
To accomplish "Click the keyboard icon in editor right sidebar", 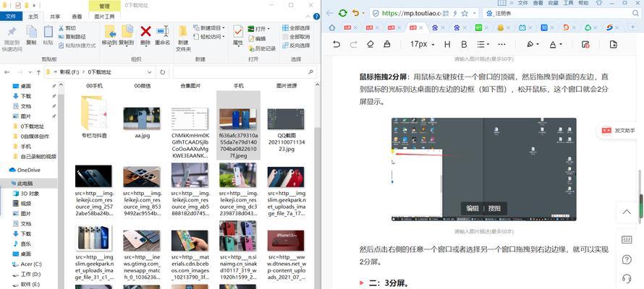I will 627,240.
